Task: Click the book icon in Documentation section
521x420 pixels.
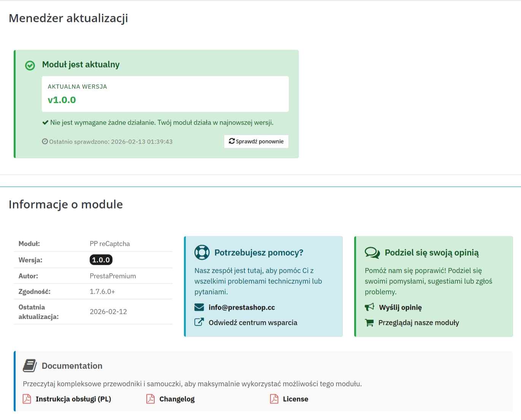Action: pyautogui.click(x=29, y=366)
